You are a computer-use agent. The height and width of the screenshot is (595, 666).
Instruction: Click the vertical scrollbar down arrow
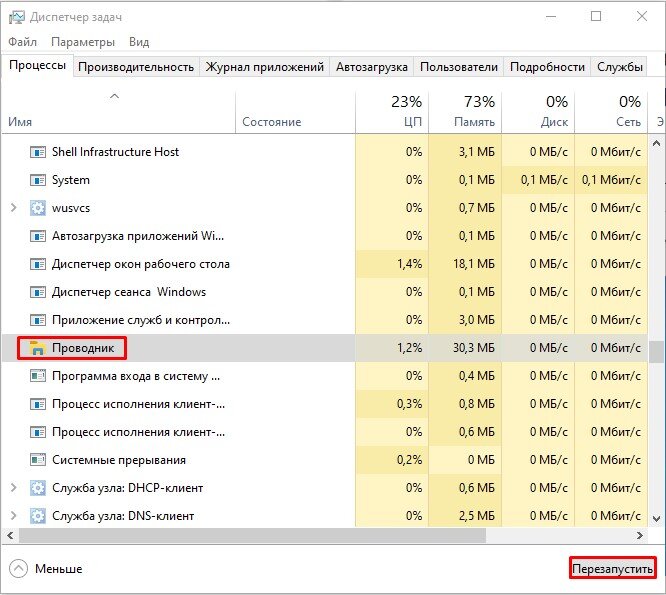[x=656, y=519]
